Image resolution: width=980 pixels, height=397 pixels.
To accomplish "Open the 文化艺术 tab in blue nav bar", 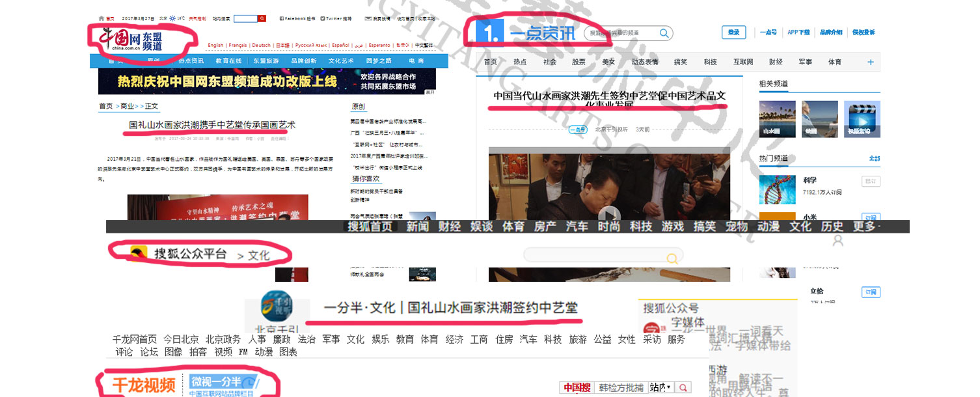I will click(x=341, y=61).
